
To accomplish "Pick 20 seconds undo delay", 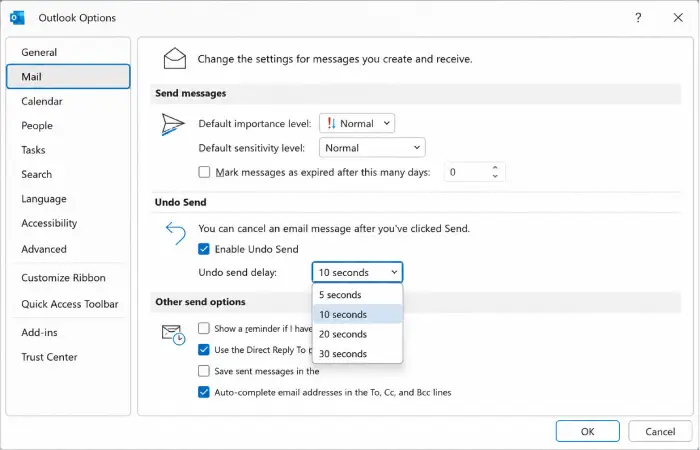I will [358, 334].
